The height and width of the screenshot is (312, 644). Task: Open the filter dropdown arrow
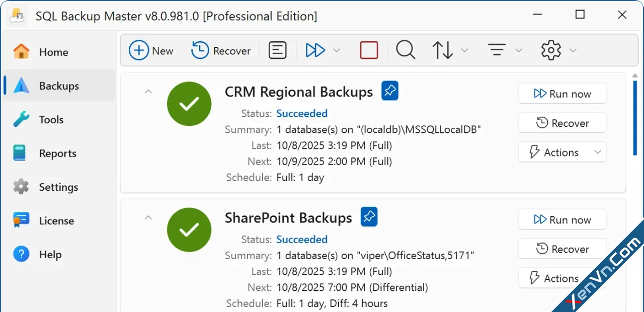519,50
